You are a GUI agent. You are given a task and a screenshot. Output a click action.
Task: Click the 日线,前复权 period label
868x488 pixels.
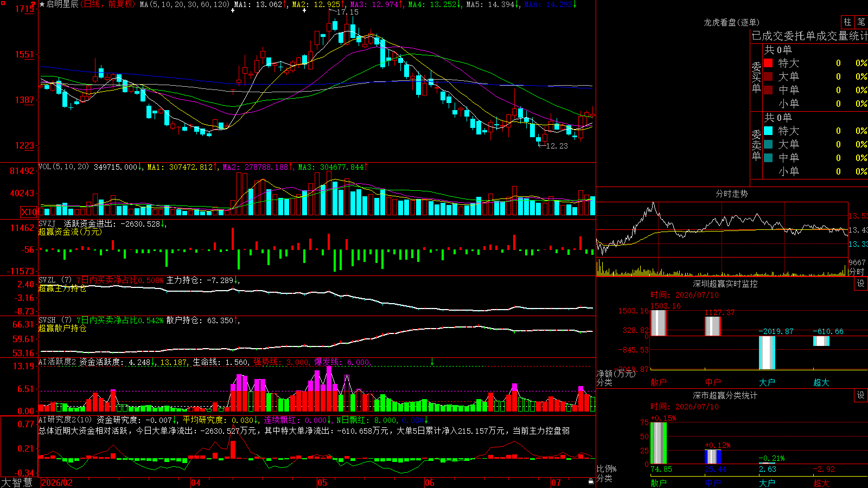click(x=107, y=4)
